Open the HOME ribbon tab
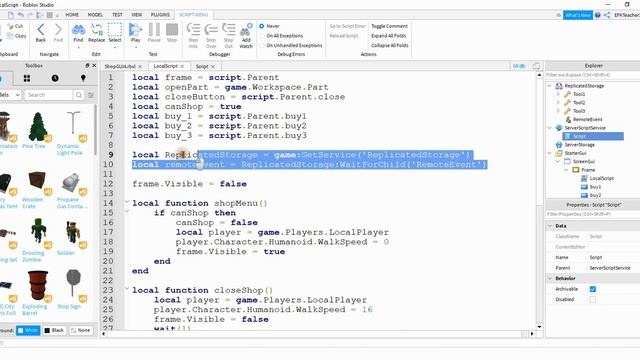The width and height of the screenshot is (640, 360). click(x=72, y=15)
